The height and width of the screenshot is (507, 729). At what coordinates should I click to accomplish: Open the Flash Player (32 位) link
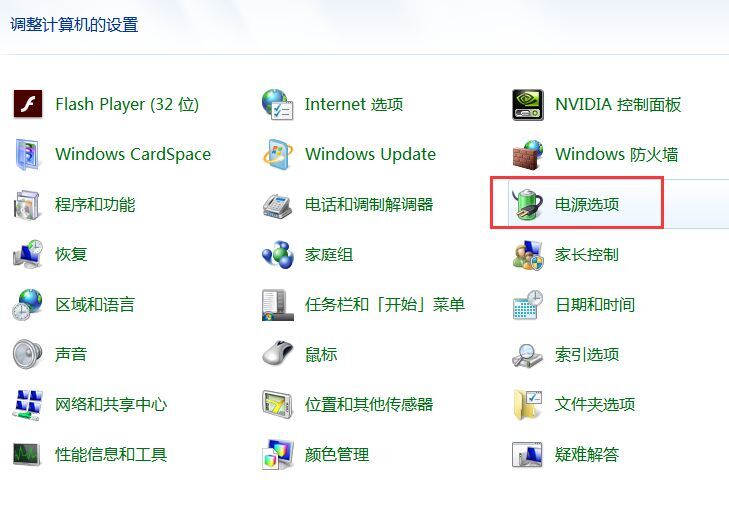pyautogui.click(x=127, y=104)
